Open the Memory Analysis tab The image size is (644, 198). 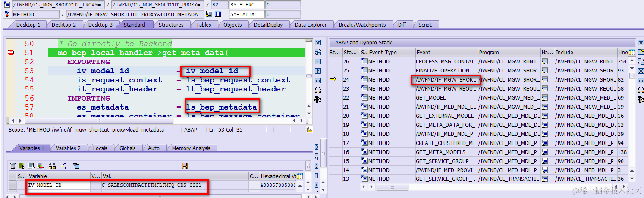point(191,148)
